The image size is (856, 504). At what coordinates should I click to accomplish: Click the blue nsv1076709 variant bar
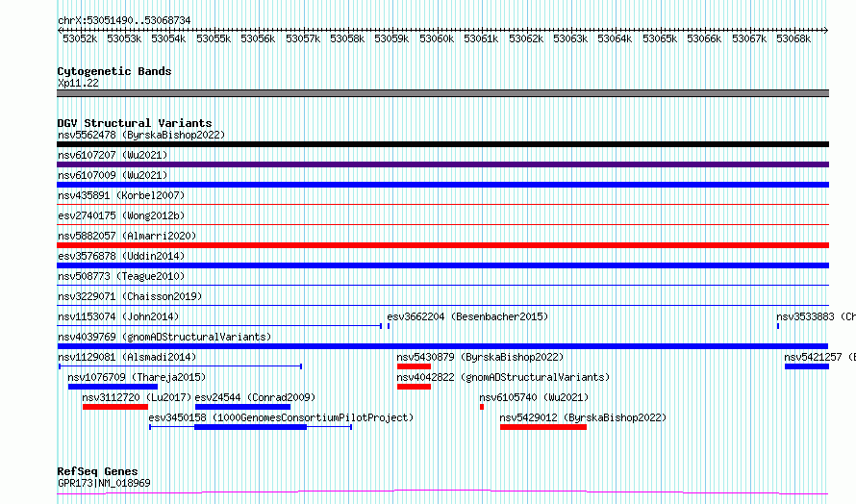tap(113, 387)
